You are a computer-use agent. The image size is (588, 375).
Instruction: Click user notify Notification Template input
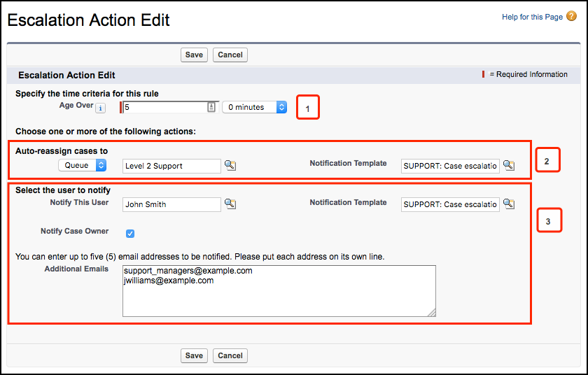(x=450, y=204)
